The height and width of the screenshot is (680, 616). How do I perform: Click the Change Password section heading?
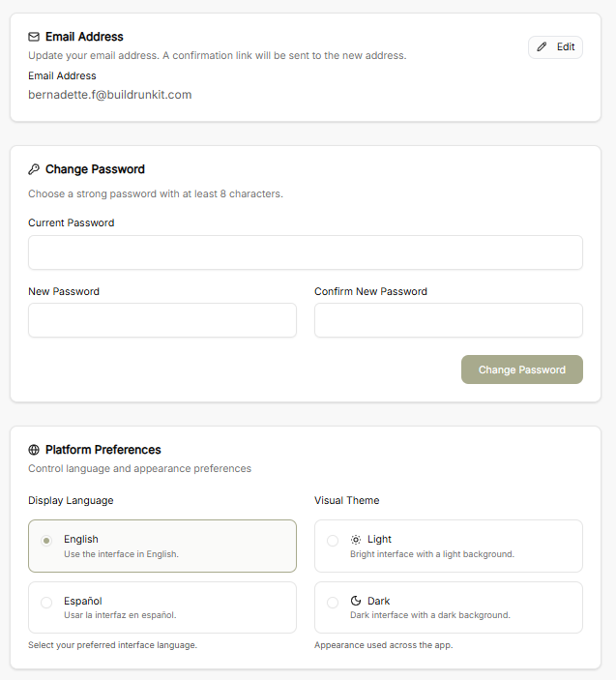tap(95, 169)
